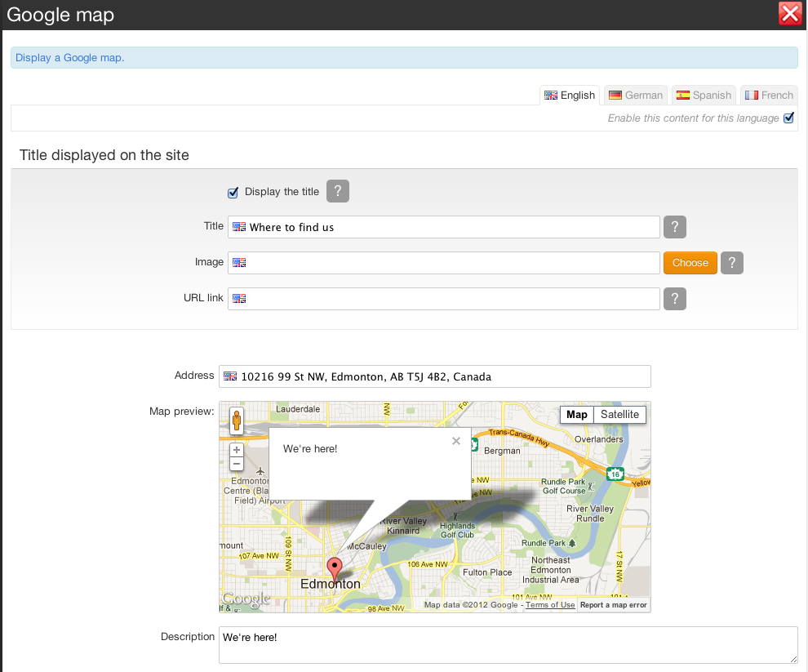Focus the Title input field
Viewport: 808px width, 672px height.
(x=444, y=227)
